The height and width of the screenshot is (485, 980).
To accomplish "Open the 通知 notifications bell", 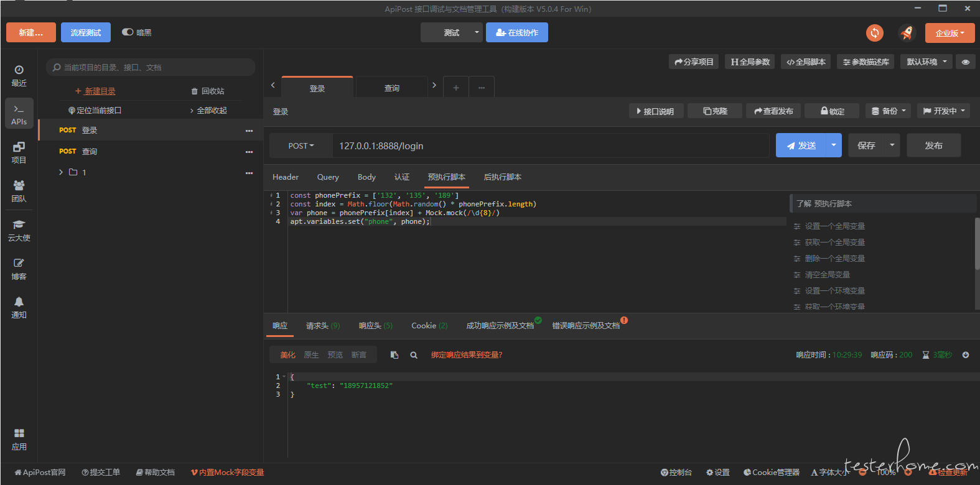I will (x=19, y=307).
